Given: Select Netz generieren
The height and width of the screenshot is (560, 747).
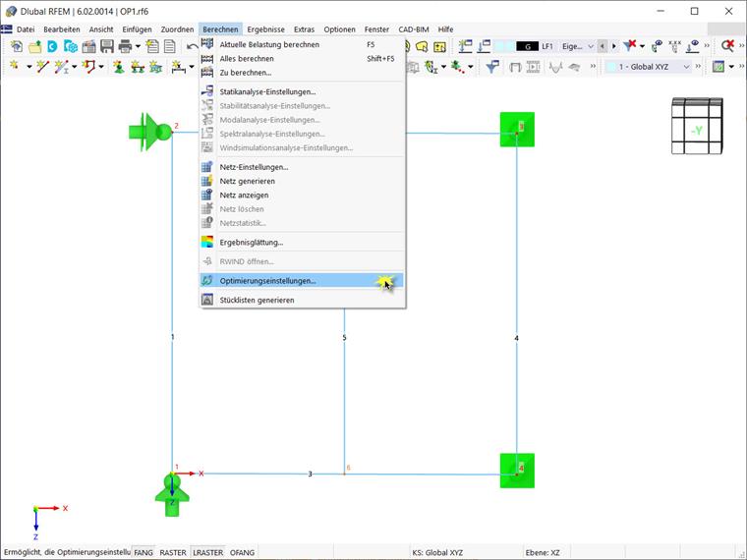Looking at the screenshot, I should [302, 181].
